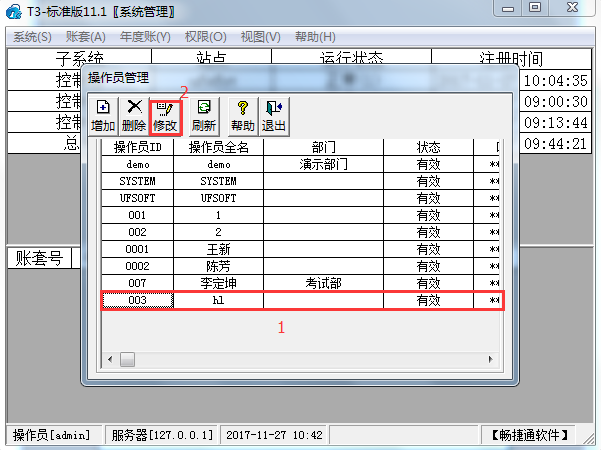The height and width of the screenshot is (450, 601).
Task: Click the full name cell hl
Action: coord(218,300)
